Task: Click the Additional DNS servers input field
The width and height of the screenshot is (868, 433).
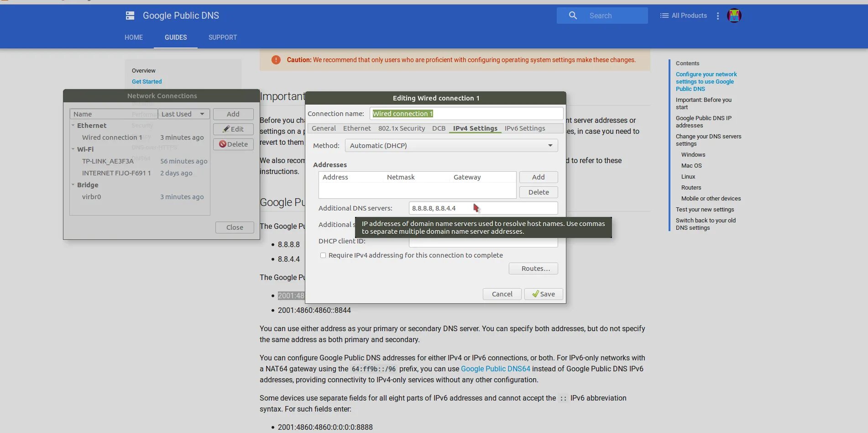Action: coord(483,208)
